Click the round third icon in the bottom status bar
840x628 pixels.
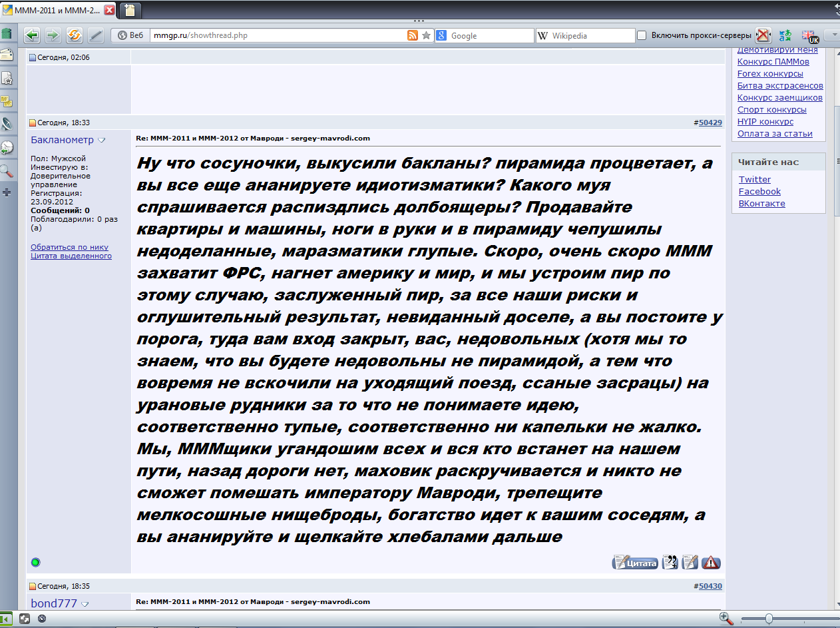42,619
